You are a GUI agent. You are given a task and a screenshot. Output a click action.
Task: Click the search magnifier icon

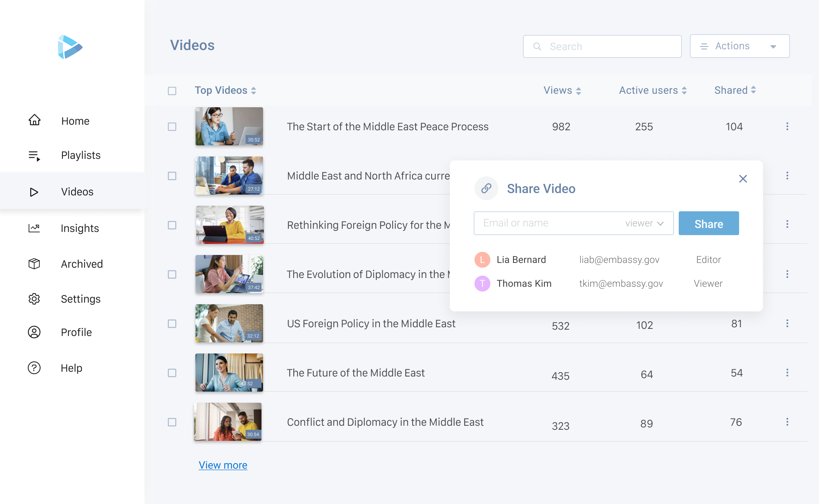537,46
